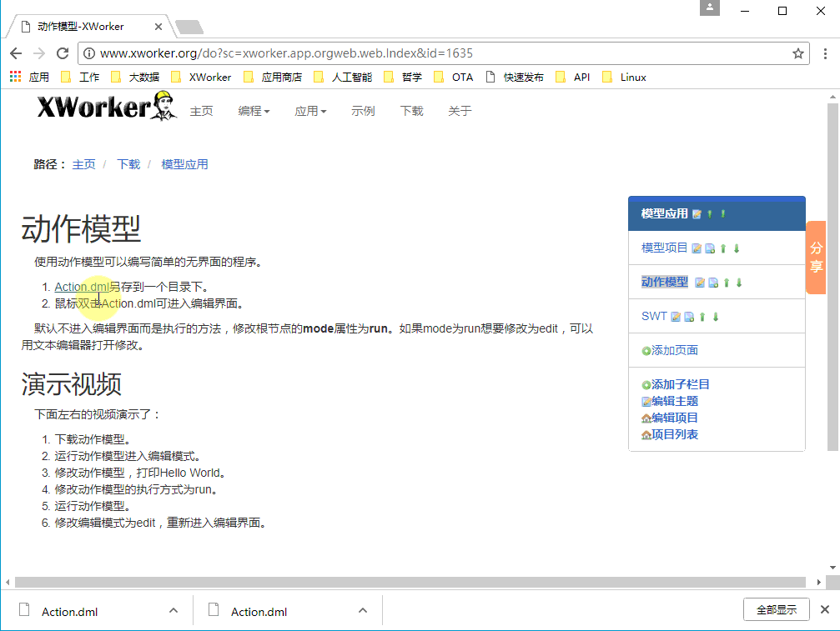
Task: Open second Action.dml downloaded file
Action: pos(259,612)
